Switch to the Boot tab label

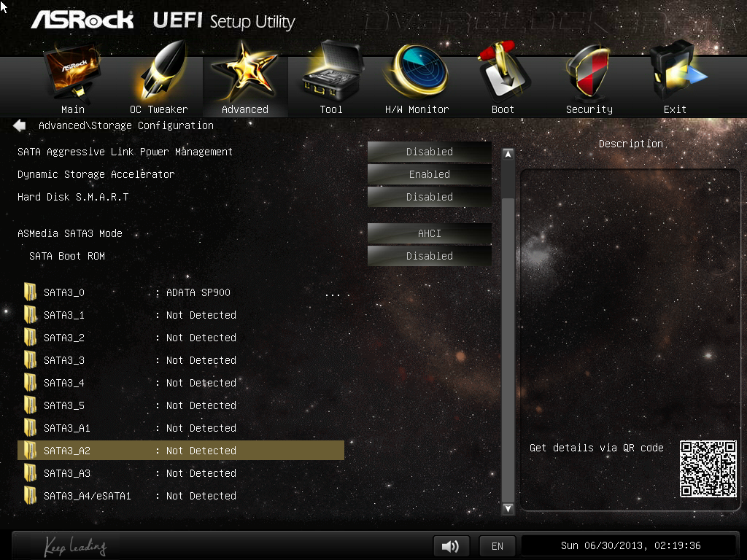[503, 109]
